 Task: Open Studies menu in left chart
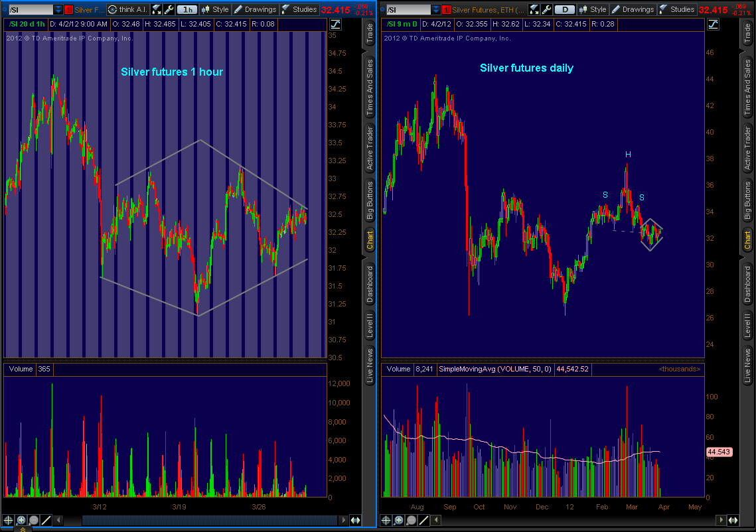[x=299, y=9]
